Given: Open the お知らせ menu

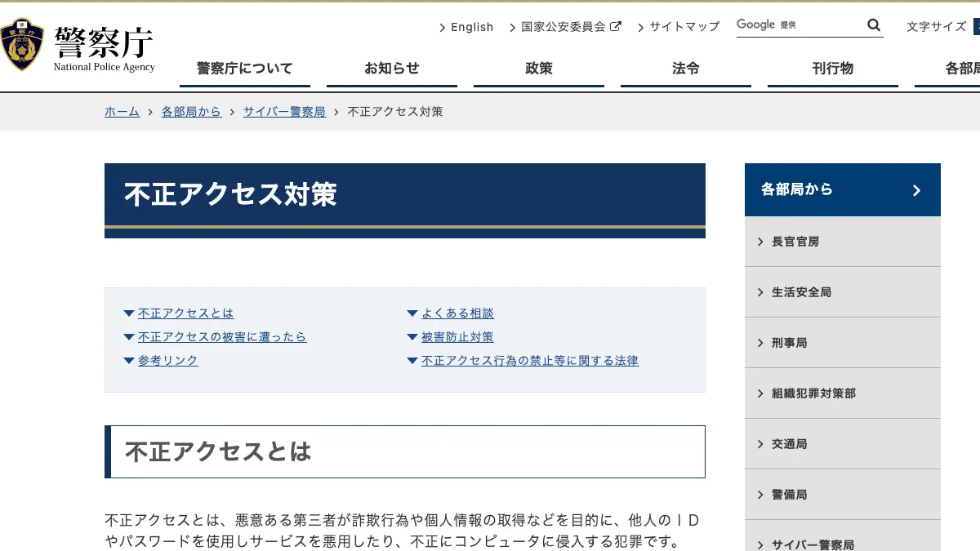Looking at the screenshot, I should [x=392, y=69].
